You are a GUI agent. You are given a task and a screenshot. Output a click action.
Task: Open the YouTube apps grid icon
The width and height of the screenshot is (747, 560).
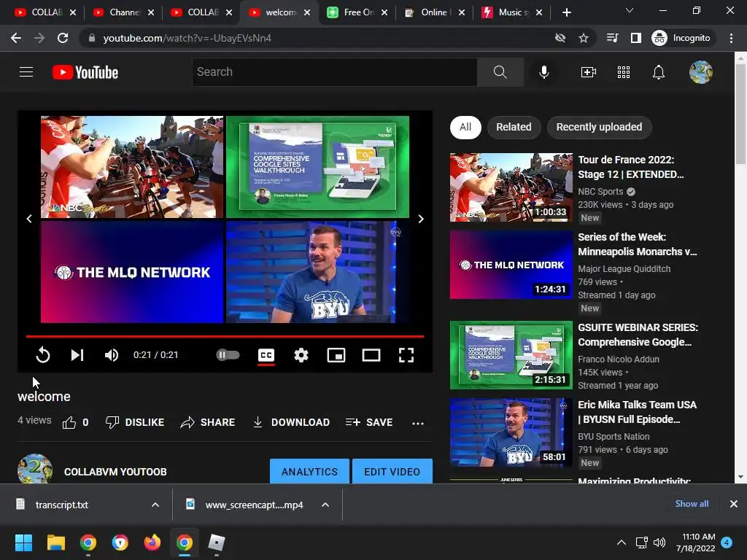[624, 72]
